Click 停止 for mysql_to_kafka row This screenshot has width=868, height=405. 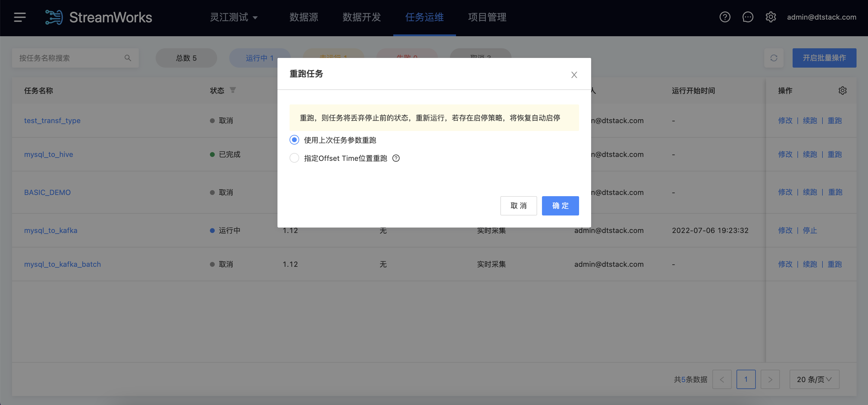(x=810, y=231)
